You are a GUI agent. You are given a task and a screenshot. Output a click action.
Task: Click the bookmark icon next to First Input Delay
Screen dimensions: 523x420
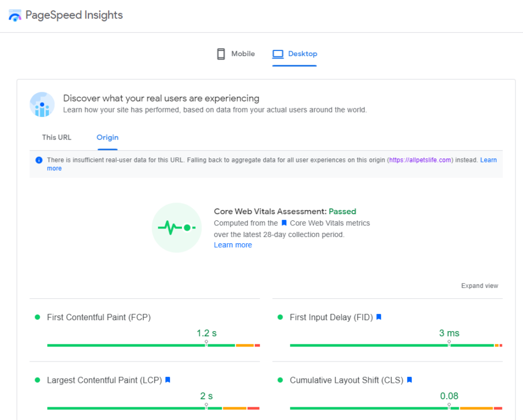click(x=378, y=317)
